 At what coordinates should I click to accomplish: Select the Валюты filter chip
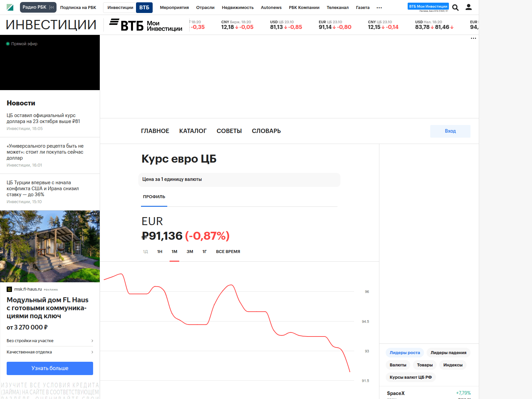[x=398, y=365]
